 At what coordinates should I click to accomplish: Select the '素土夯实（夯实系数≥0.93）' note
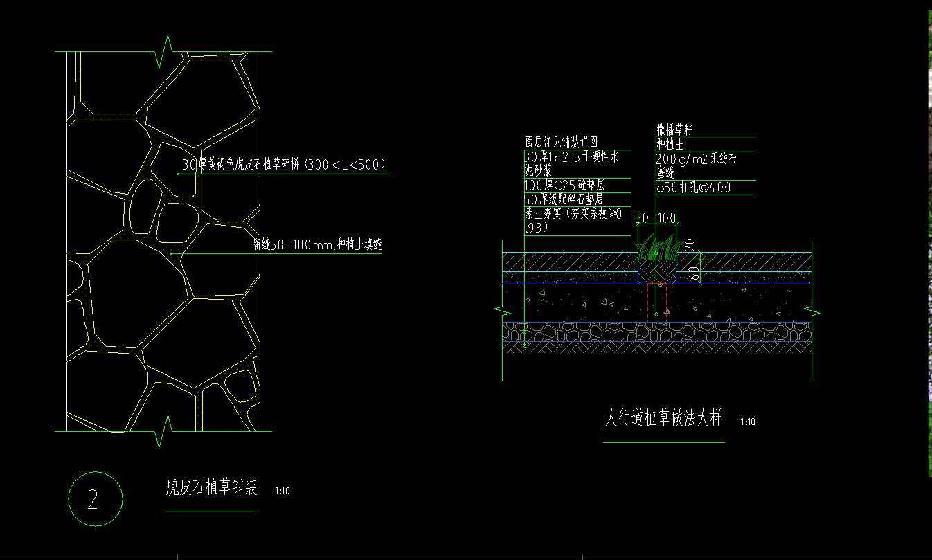(x=575, y=221)
